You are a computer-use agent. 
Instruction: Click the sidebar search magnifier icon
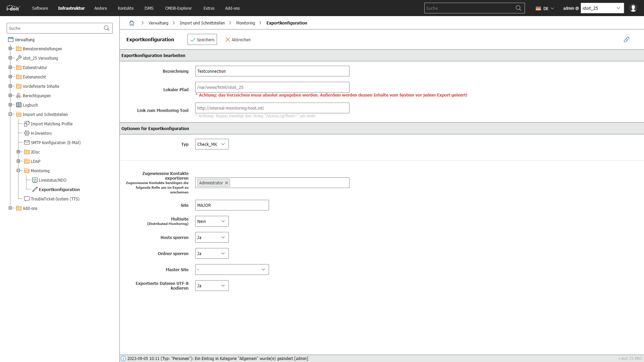click(106, 28)
